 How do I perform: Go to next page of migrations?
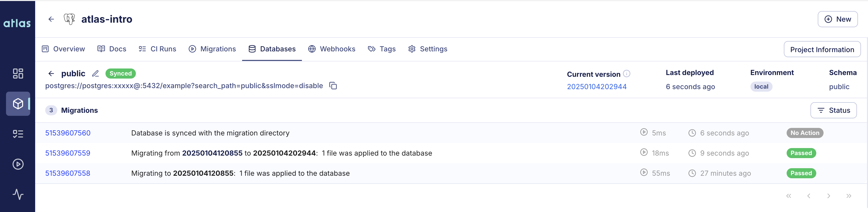pyautogui.click(x=829, y=196)
